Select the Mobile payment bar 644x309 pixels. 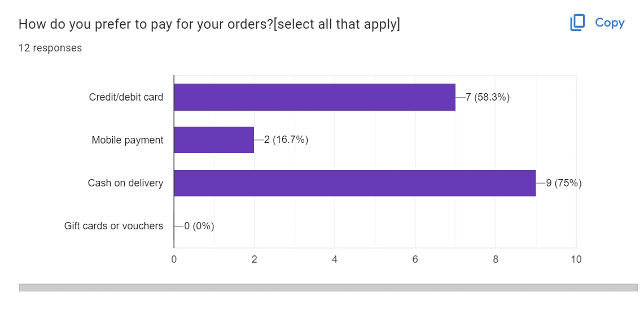pos(214,140)
